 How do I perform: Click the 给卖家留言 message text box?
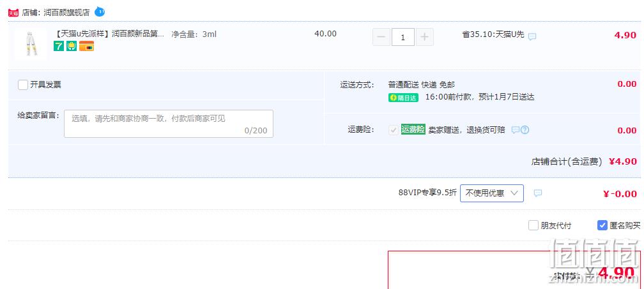click(169, 123)
